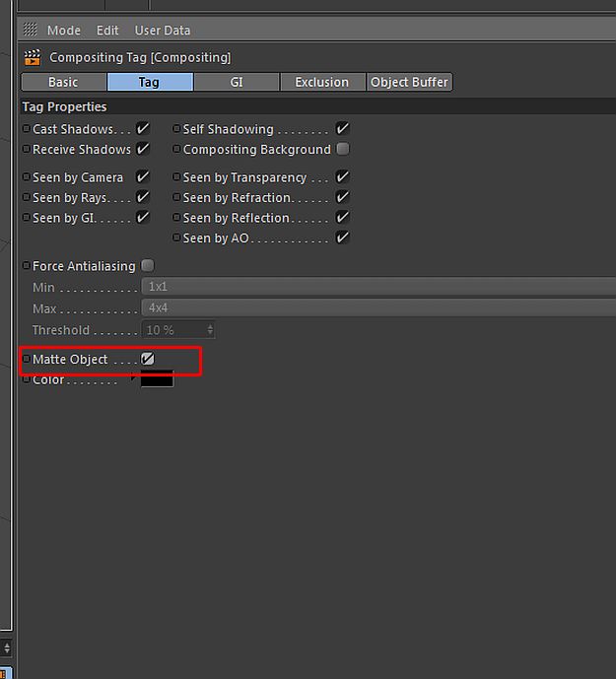
Task: Click the grip handle icon beside Mode
Action: [x=30, y=30]
